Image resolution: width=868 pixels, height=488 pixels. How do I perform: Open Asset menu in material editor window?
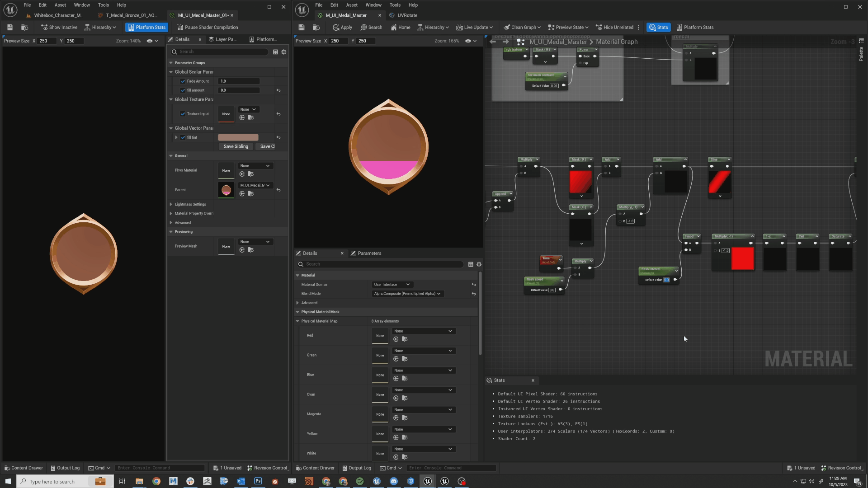[x=352, y=5]
